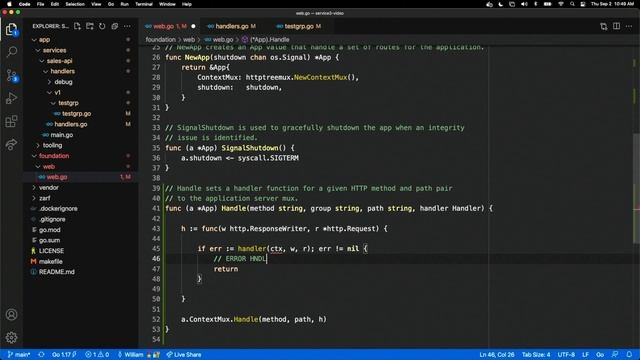Open the Search view in activity bar
This screenshot has height=360, width=640.
(x=12, y=52)
